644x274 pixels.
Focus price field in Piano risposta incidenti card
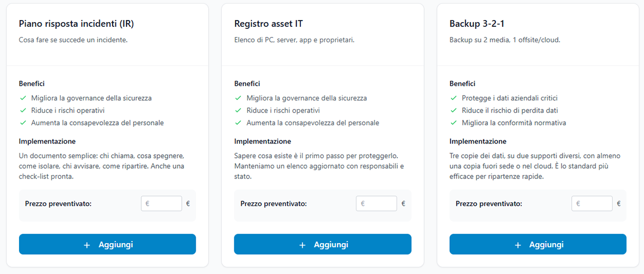click(162, 204)
